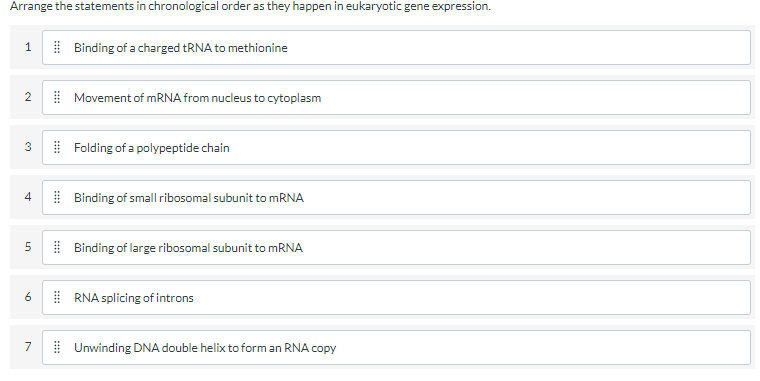The height and width of the screenshot is (381, 760).
Task: Click the question instruction text
Action: click(250, 6)
